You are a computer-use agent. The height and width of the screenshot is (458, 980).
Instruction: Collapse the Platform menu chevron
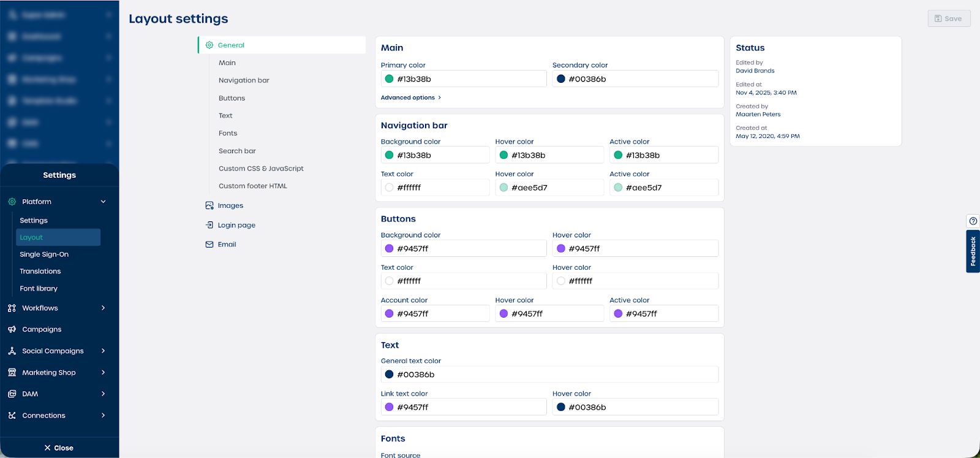103,202
